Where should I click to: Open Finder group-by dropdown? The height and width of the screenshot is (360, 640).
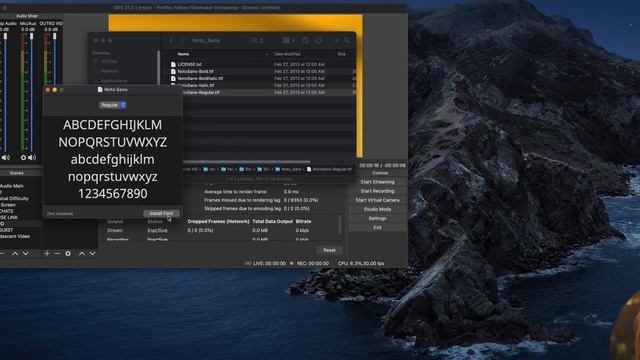coord(289,40)
